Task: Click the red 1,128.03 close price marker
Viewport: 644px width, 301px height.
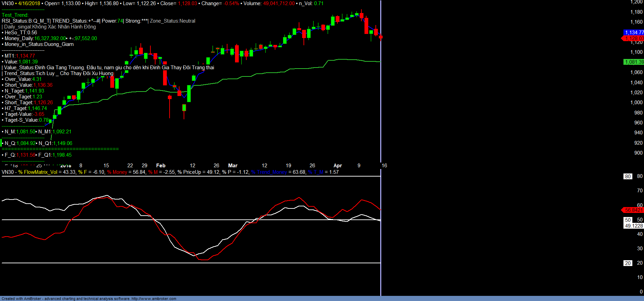Action: [x=634, y=38]
